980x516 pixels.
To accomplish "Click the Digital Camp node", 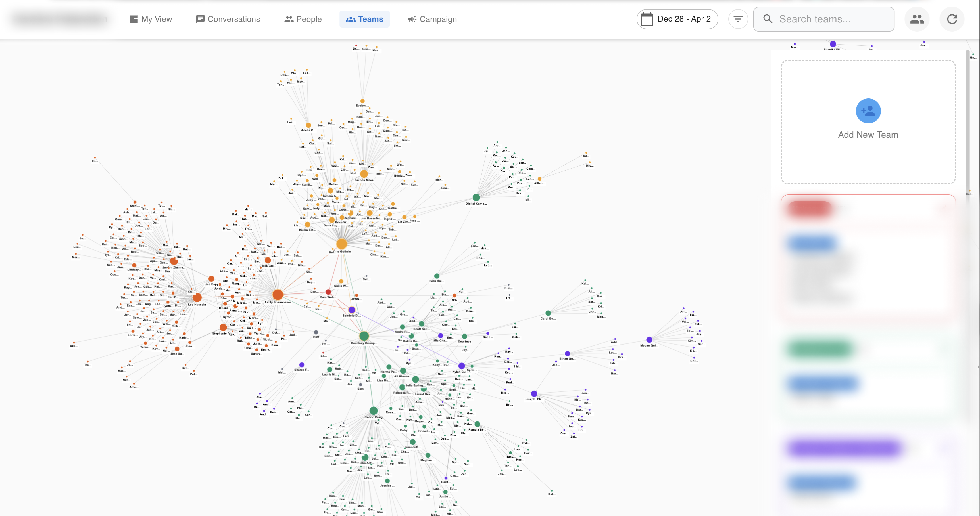I will click(476, 197).
